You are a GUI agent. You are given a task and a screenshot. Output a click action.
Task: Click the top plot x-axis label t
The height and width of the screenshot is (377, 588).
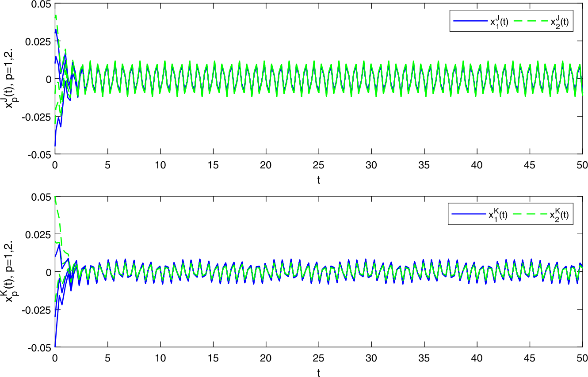click(x=318, y=180)
